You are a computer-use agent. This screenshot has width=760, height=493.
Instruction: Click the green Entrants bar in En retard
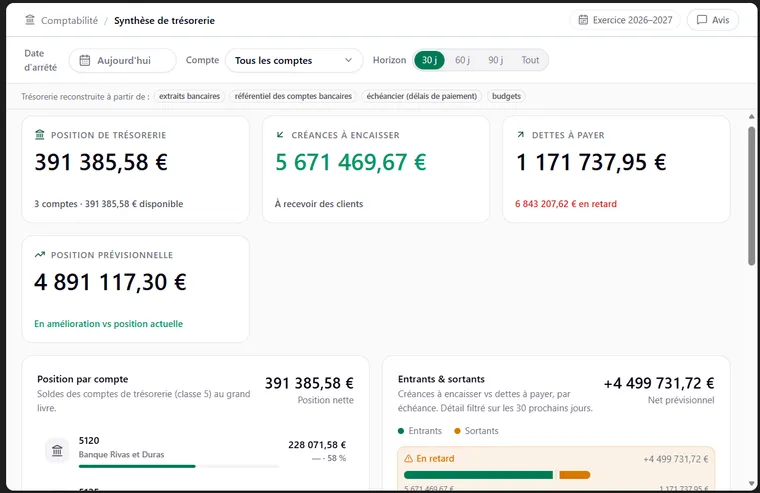478,475
